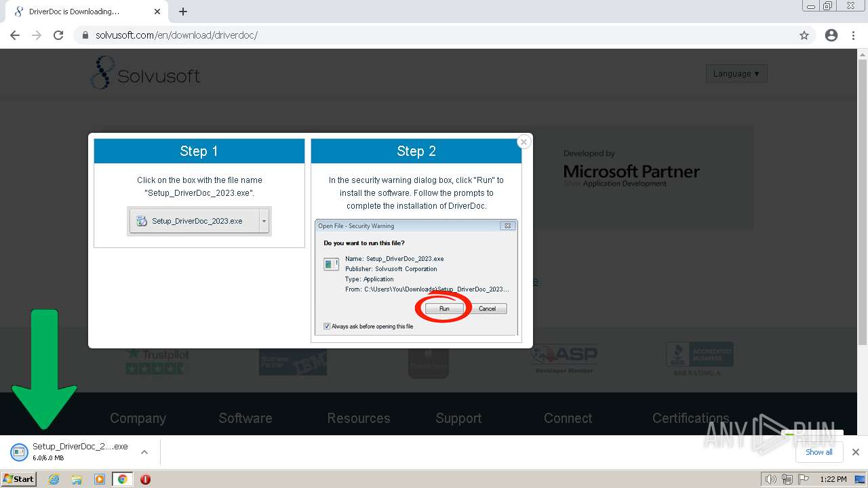The image size is (868, 488).
Task: Click the Solvusoft logo
Action: coord(146,73)
